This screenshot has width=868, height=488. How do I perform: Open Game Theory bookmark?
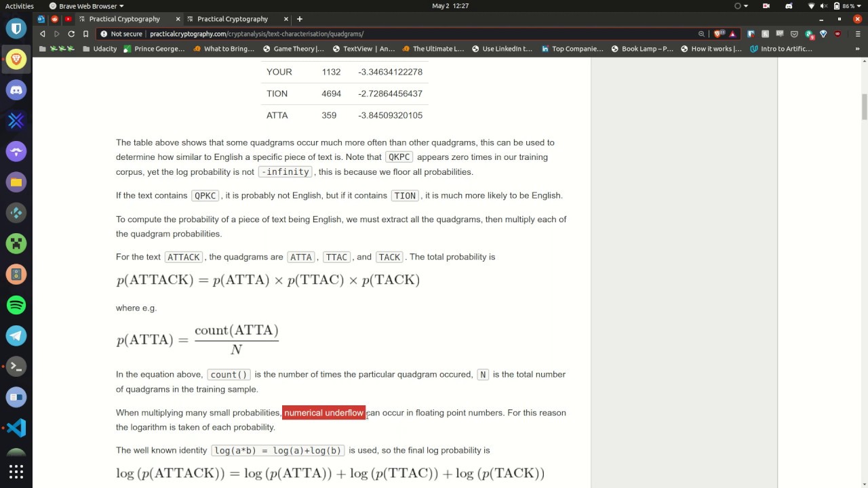[x=294, y=49]
